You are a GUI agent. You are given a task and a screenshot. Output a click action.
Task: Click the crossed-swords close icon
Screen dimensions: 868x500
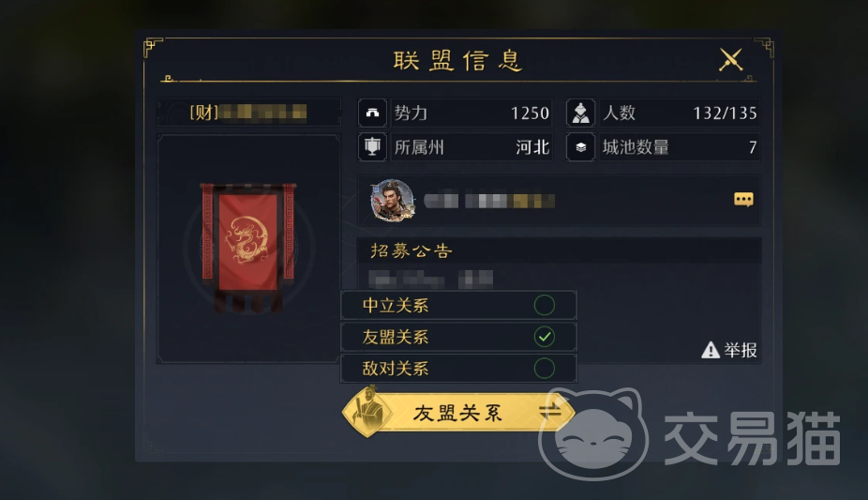click(x=730, y=59)
